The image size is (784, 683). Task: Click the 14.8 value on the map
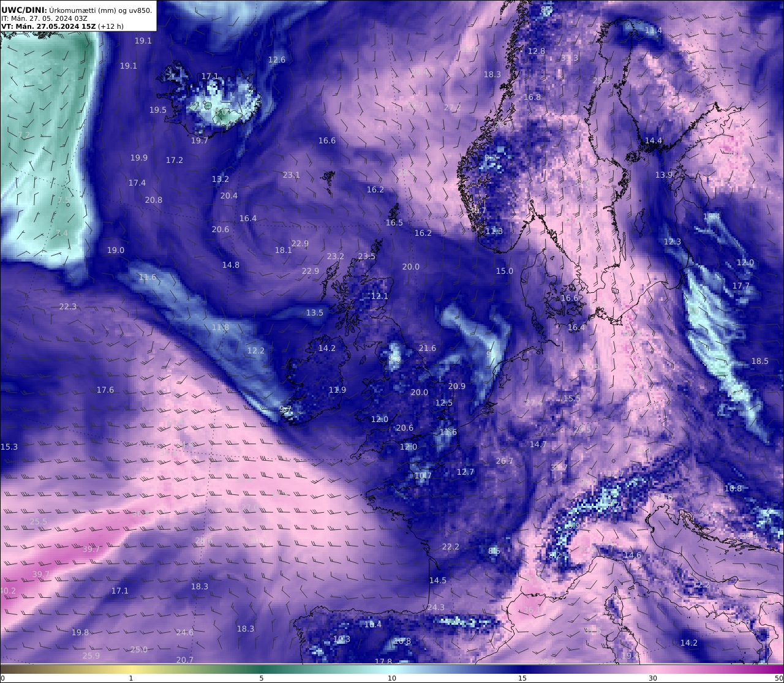(x=231, y=265)
